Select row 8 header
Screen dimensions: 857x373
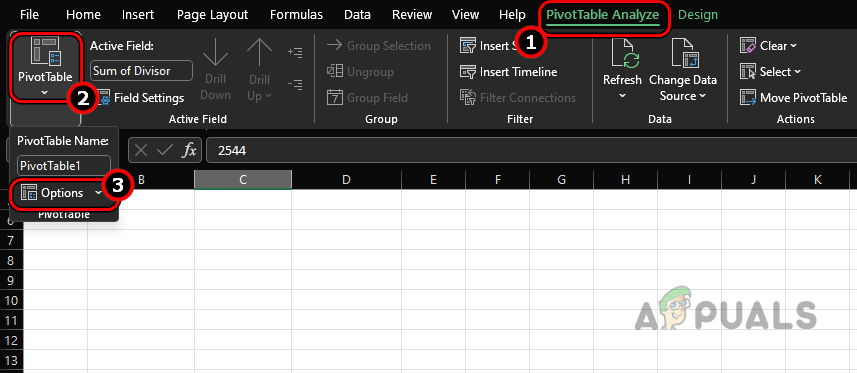point(12,260)
